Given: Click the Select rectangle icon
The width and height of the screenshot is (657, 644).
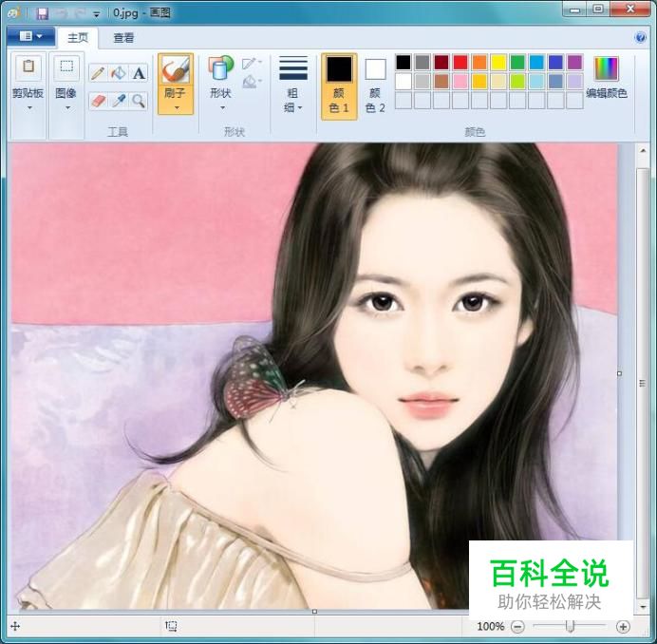Looking at the screenshot, I should tap(66, 67).
